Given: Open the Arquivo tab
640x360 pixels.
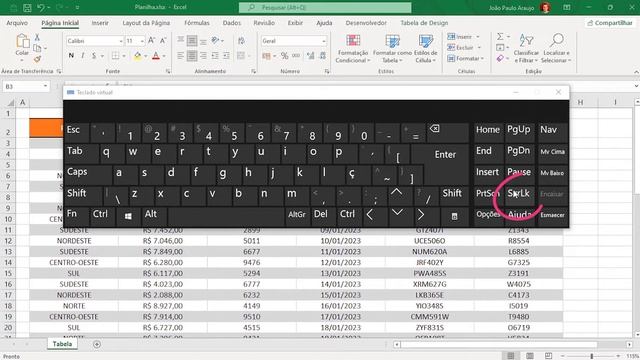Looking at the screenshot, I should [x=17, y=23].
